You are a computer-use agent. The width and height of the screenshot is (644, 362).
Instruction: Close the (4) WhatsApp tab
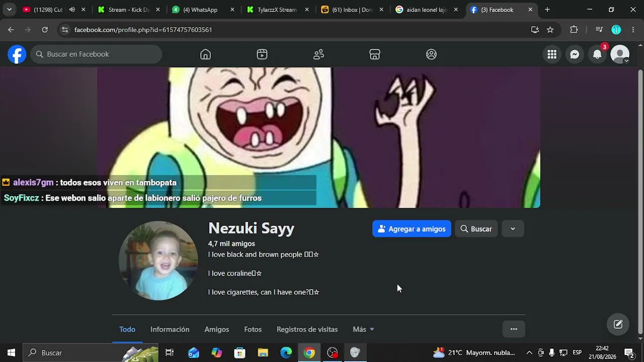click(232, 10)
